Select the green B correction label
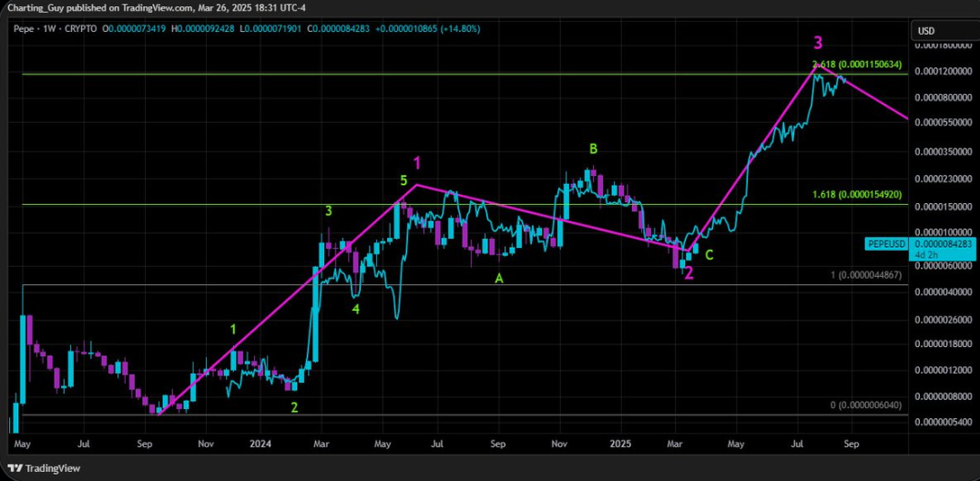The height and width of the screenshot is (481, 980). coord(593,148)
